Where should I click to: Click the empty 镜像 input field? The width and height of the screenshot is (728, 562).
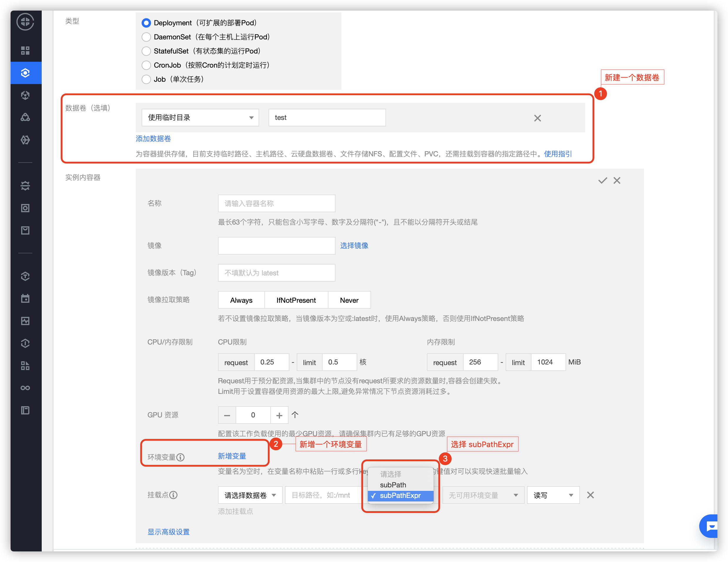click(x=277, y=246)
